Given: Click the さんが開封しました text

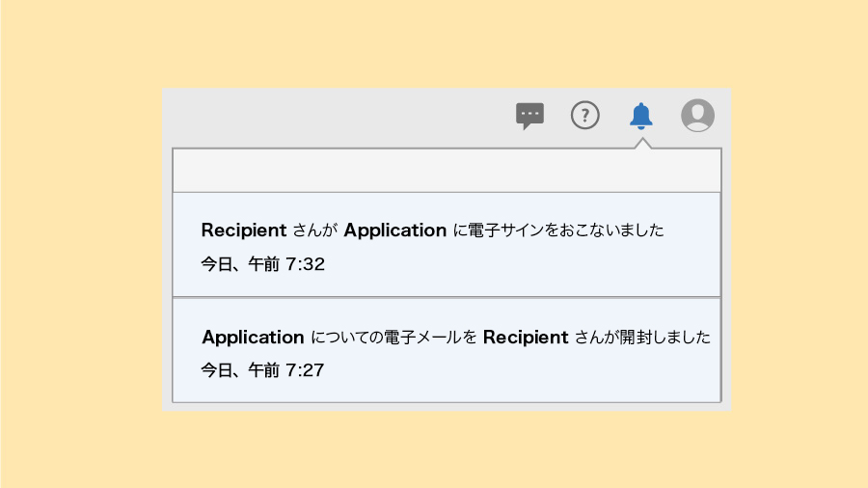Looking at the screenshot, I should [642, 338].
